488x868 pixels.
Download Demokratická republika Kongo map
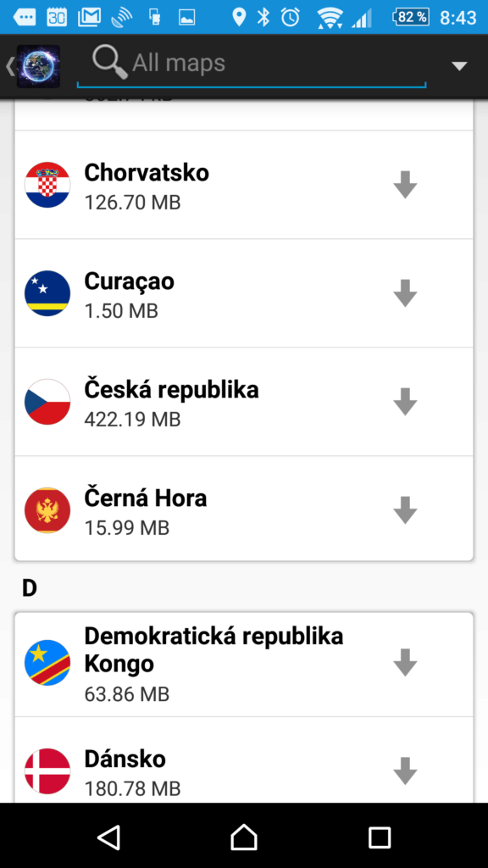pos(405,662)
